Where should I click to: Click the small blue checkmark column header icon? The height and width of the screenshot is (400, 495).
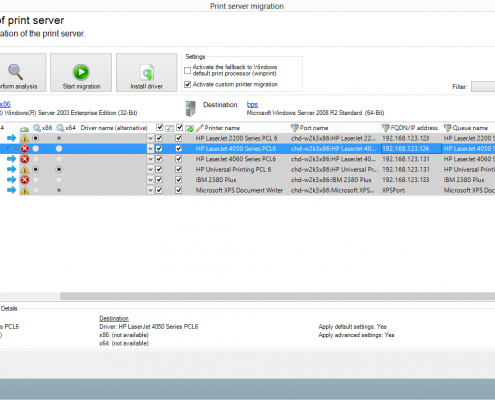[169, 128]
